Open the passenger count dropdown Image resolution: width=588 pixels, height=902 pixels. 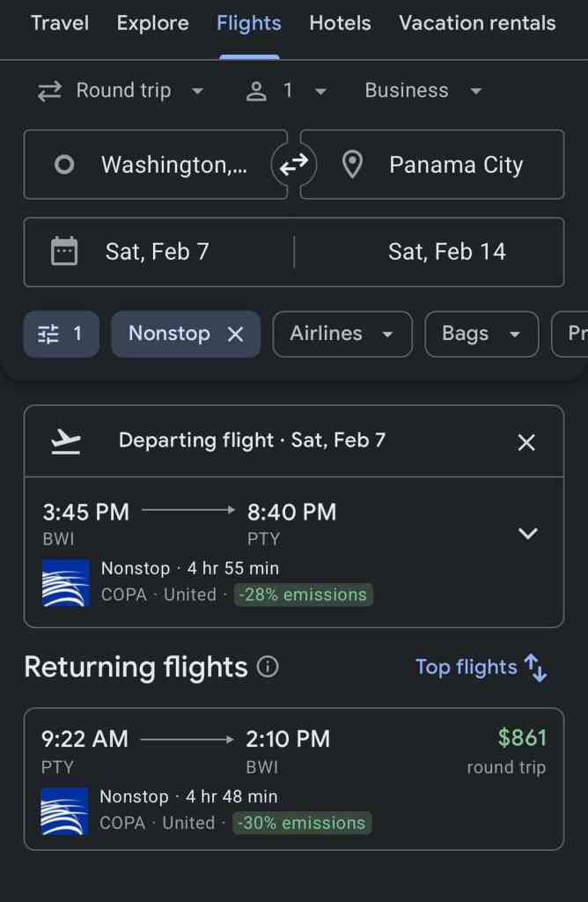click(x=286, y=91)
